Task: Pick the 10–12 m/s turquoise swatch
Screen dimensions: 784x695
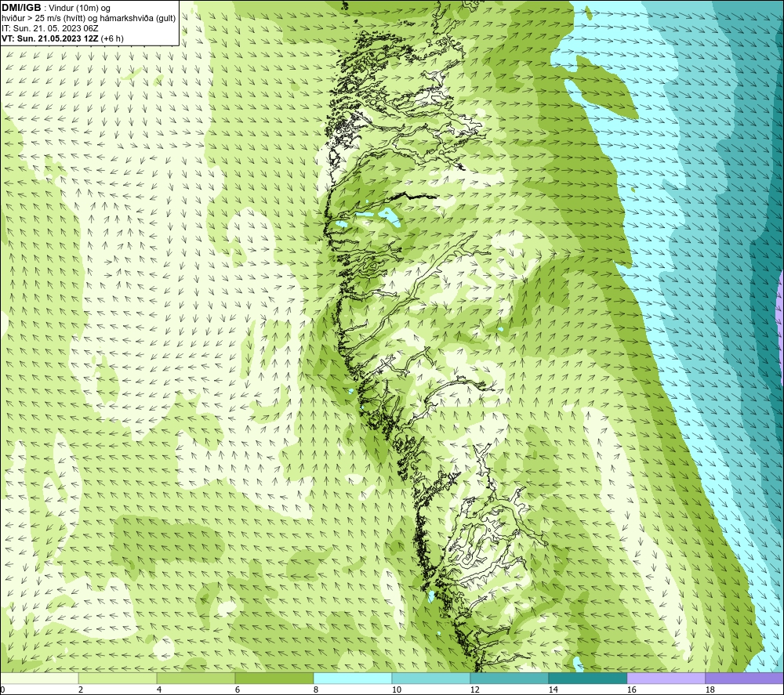Action: tap(431, 679)
